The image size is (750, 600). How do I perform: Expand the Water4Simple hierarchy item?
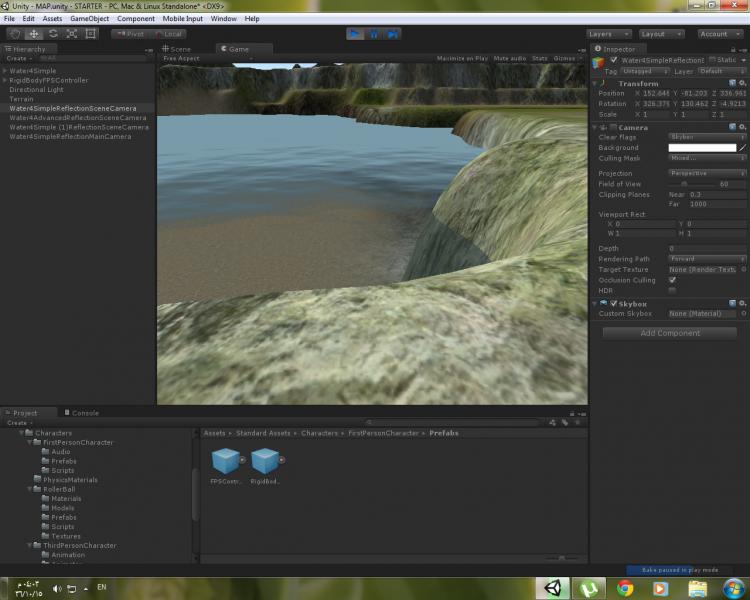coord(5,71)
